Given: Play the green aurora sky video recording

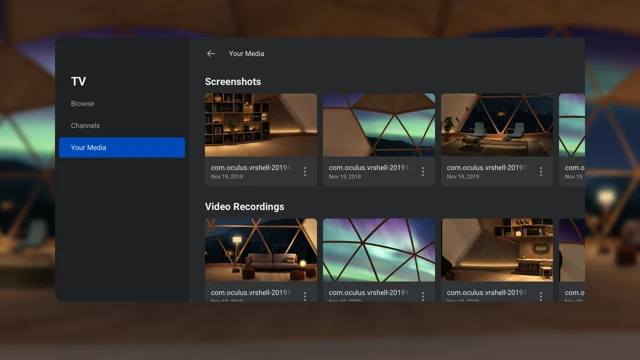Looking at the screenshot, I should coord(379,250).
